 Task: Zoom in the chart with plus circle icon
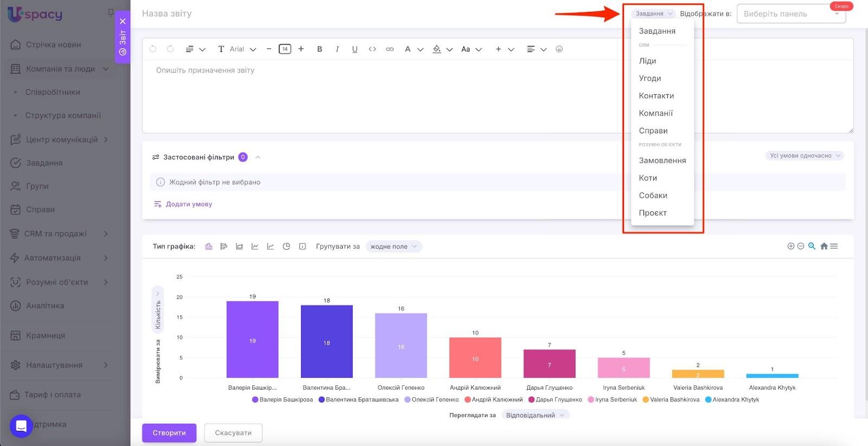click(x=791, y=247)
